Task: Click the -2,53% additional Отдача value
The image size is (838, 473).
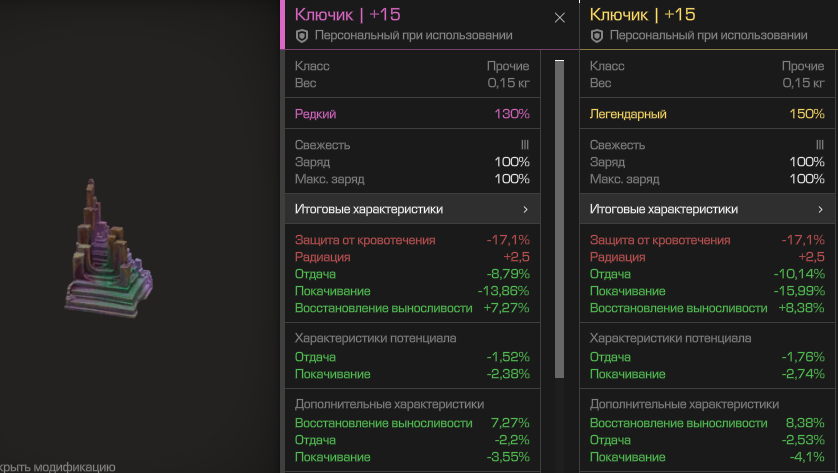Action: click(x=803, y=440)
